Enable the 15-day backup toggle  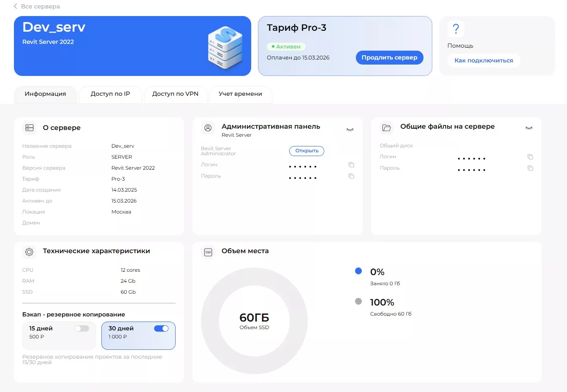[82, 329]
